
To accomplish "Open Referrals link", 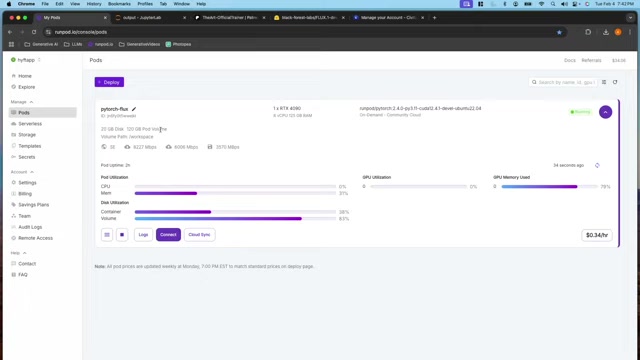I will 591,60.
